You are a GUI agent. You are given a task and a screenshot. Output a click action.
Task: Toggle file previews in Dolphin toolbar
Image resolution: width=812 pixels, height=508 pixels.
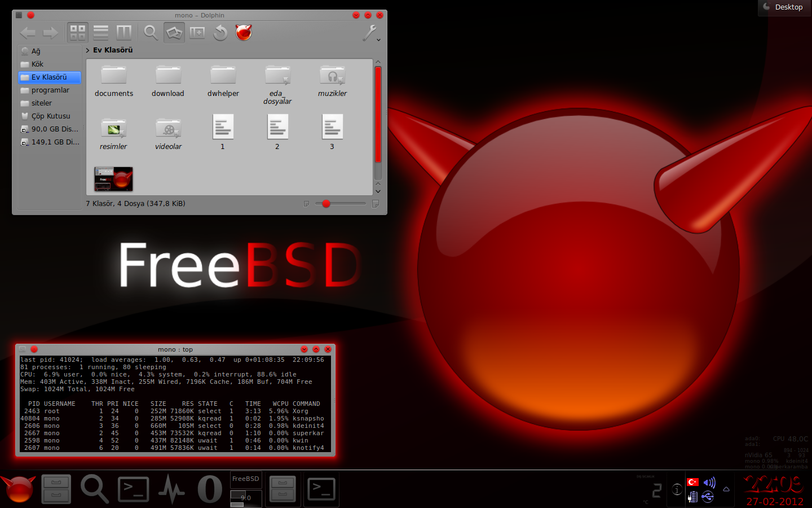[174, 32]
